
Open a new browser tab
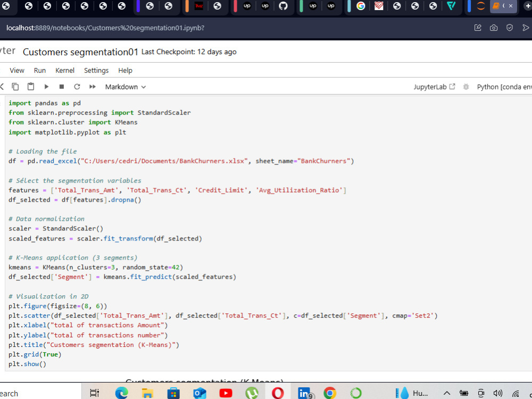pyautogui.click(x=528, y=6)
